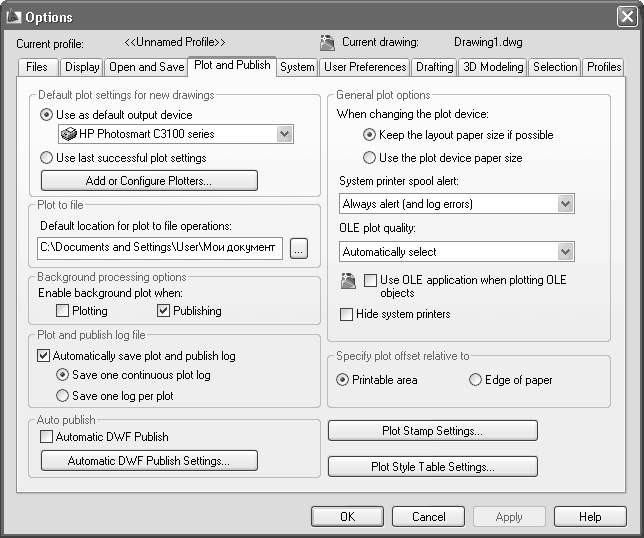
Task: Expand System printer spool alert dropdown
Action: 565,204
